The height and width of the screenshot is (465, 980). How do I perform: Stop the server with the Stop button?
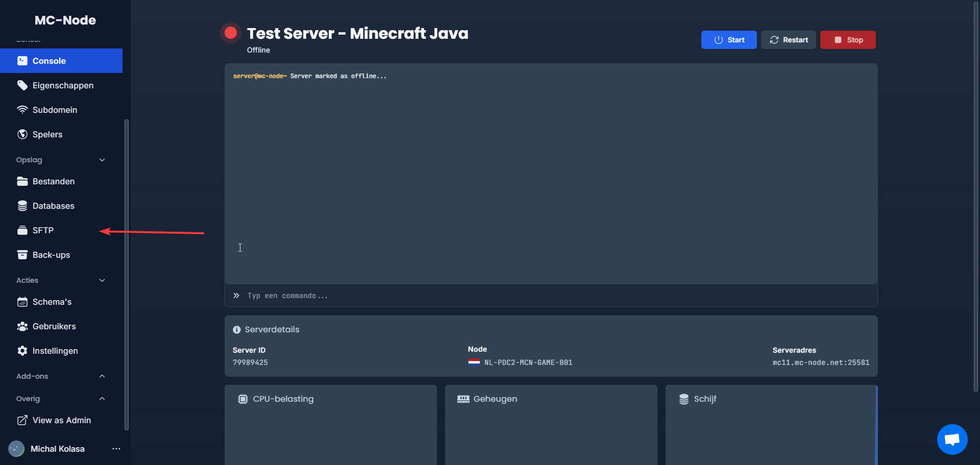(848, 40)
